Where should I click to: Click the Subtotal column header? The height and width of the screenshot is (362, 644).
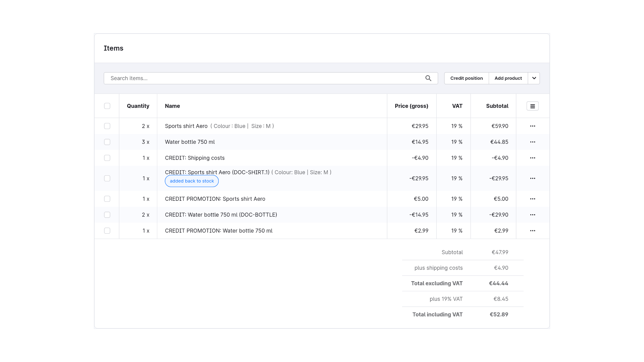(x=497, y=106)
